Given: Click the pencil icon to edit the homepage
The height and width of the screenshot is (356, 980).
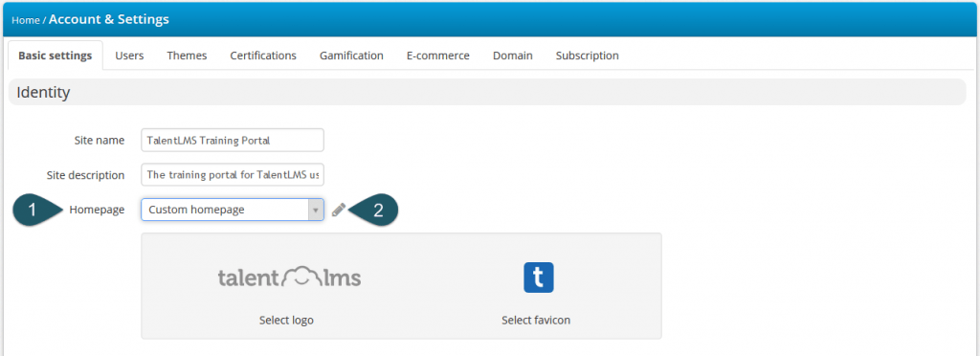Looking at the screenshot, I should [338, 210].
